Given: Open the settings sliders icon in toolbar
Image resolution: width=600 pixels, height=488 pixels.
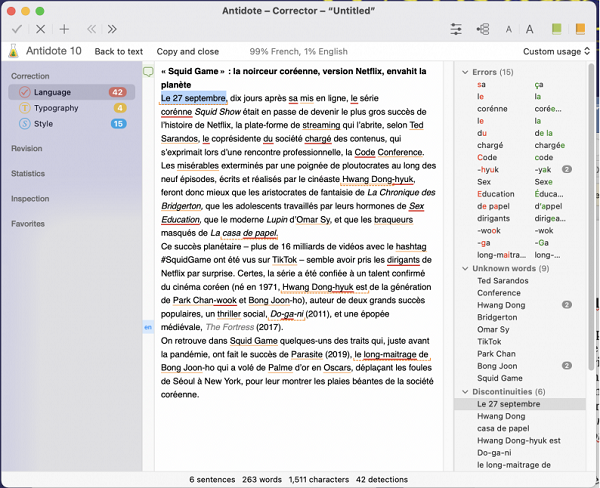Looking at the screenshot, I should 457,30.
